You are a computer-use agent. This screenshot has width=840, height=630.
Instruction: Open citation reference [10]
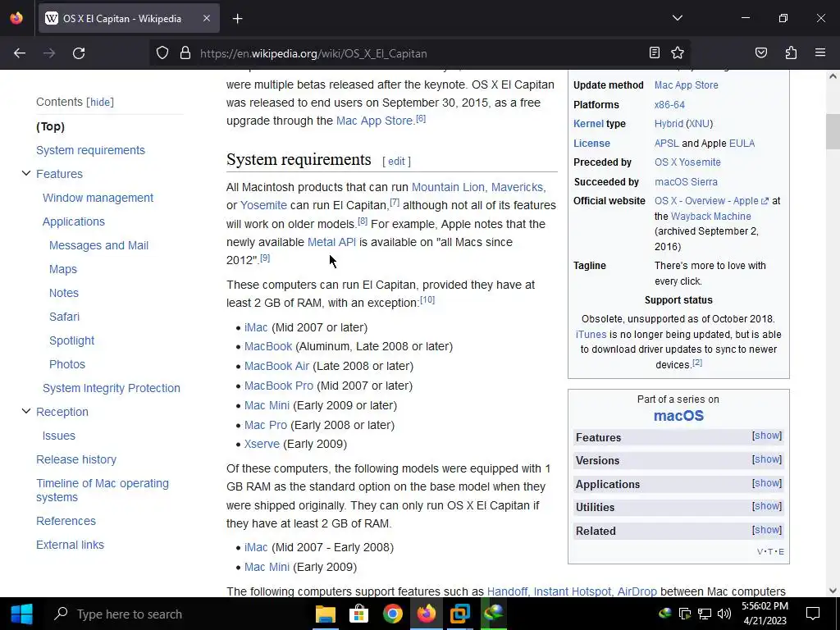click(x=427, y=299)
